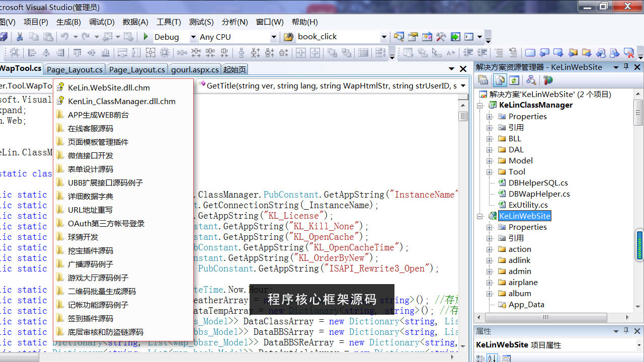
Task: Open KeLin.WebSite.dll.chm help file
Action: [x=109, y=88]
